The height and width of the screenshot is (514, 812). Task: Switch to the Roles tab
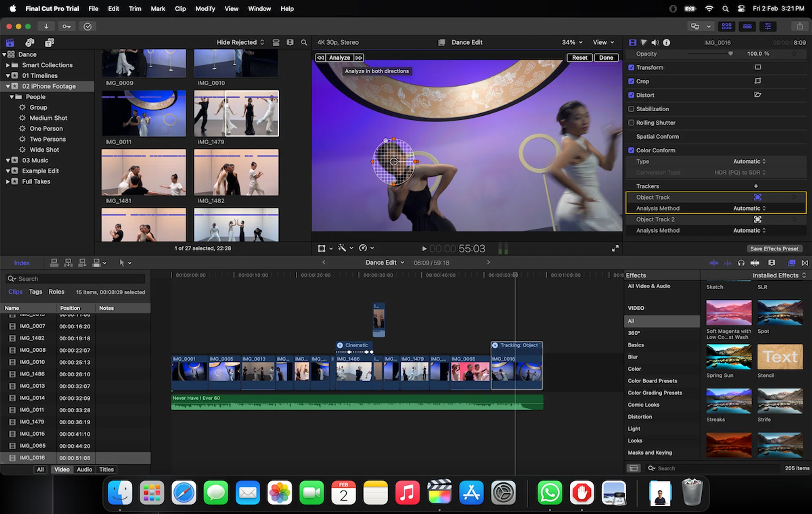(56, 292)
